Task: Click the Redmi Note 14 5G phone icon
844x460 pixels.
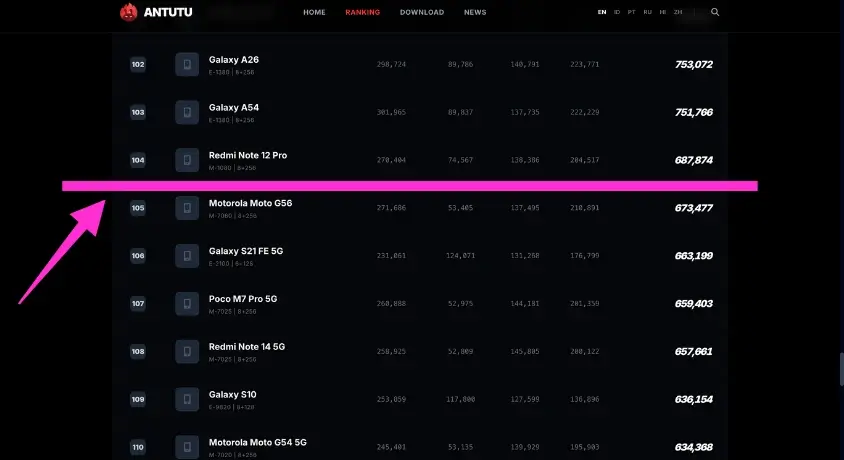Action: coord(187,352)
